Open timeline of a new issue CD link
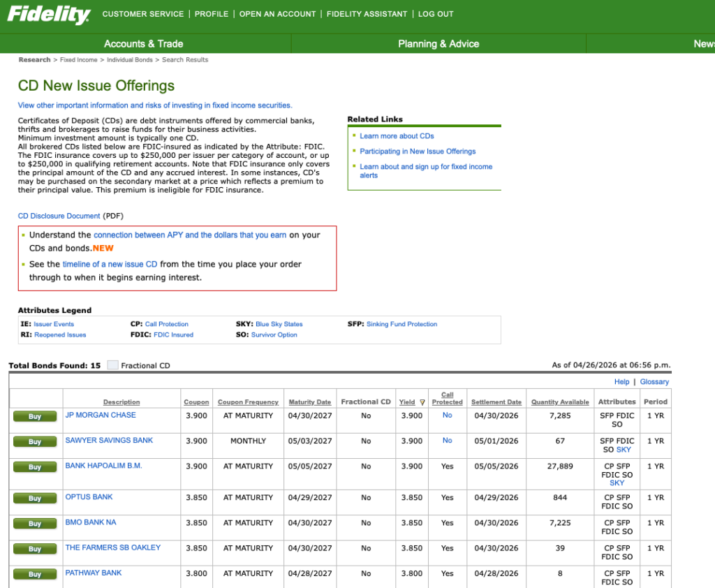 (x=110, y=264)
